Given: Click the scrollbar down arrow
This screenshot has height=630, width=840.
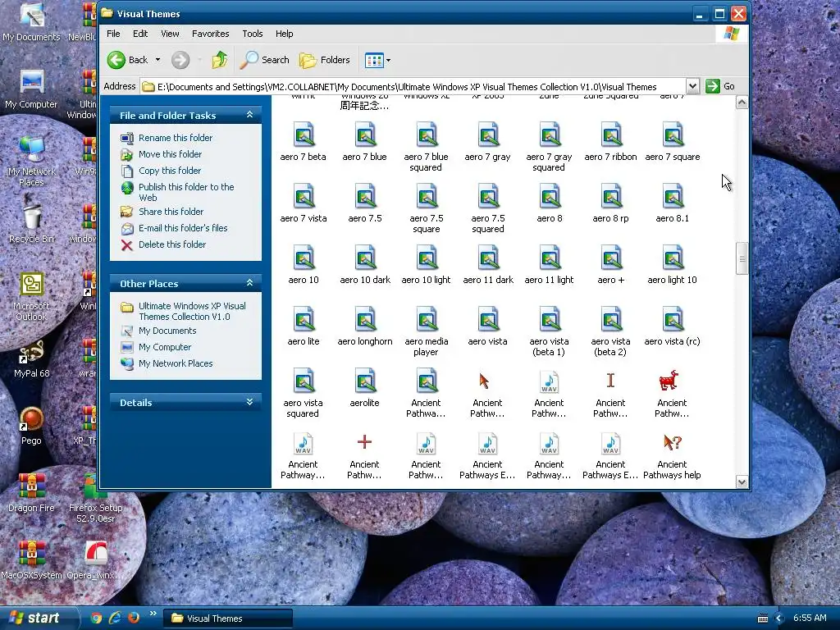Looking at the screenshot, I should click(742, 482).
